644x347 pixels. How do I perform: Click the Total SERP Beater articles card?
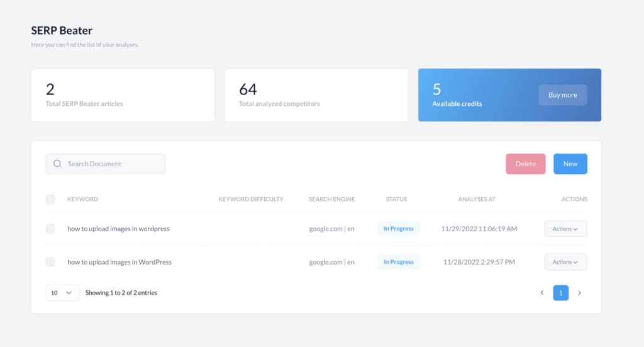pos(123,95)
